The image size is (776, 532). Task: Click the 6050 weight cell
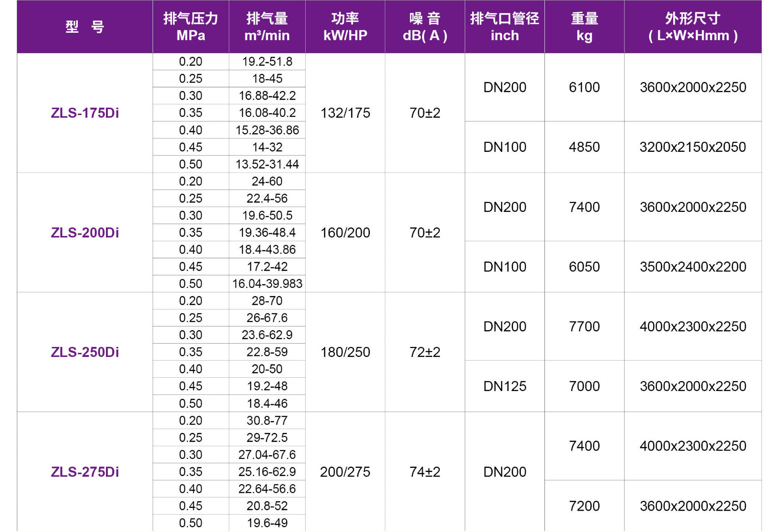pos(585,266)
